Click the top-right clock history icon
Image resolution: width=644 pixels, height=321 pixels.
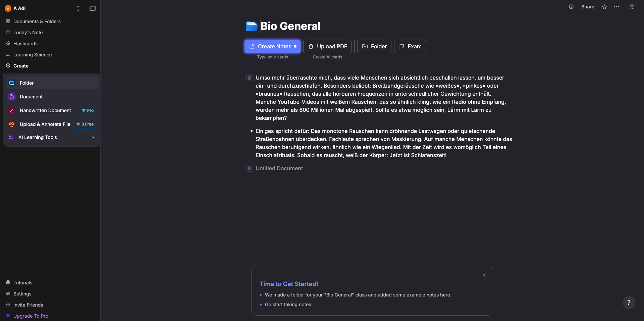pos(632,7)
